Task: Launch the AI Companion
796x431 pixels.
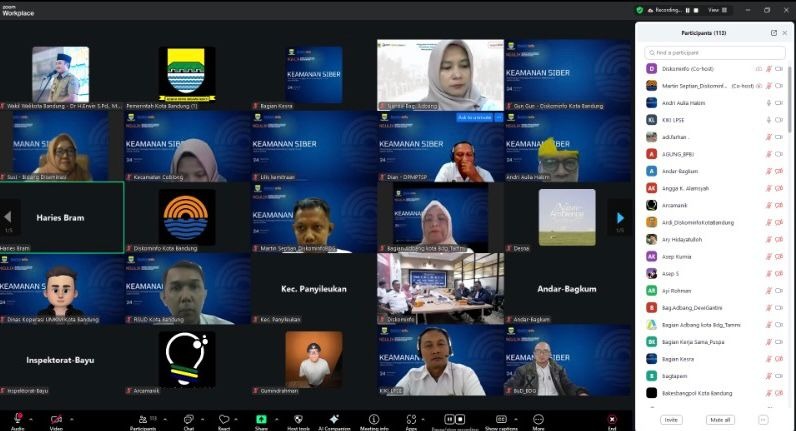Action: click(x=334, y=421)
